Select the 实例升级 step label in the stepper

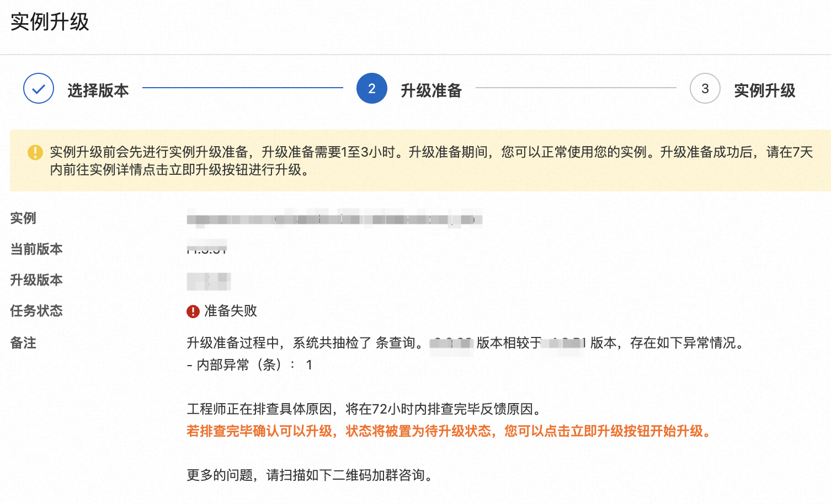point(764,90)
